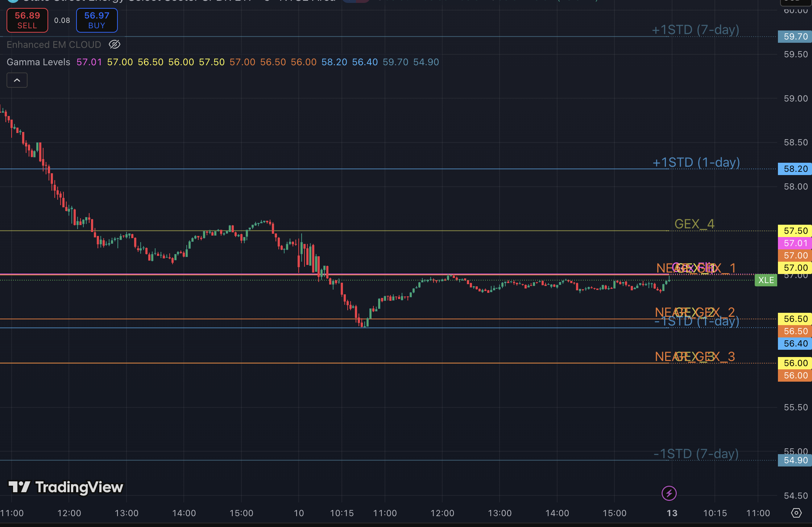Show the hidden Enhanced EM CLOUD indicator
Image resolution: width=812 pixels, height=527 pixels.
point(115,45)
